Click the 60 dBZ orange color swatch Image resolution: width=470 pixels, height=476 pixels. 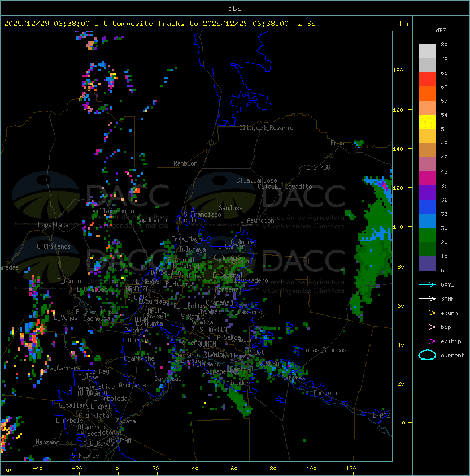coord(427,93)
